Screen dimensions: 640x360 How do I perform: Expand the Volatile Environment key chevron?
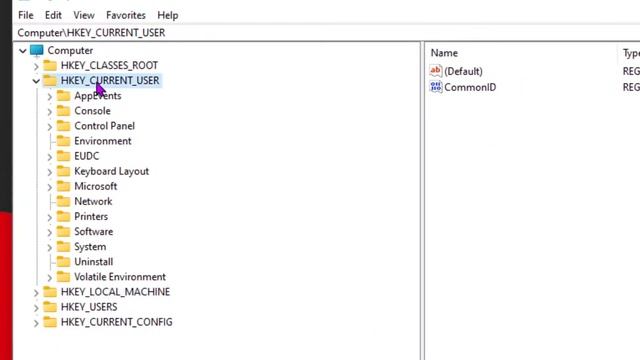[50, 278]
